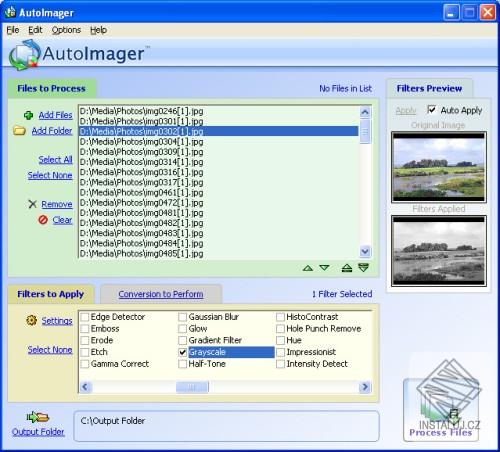This screenshot has width=500, height=452.
Task: Click the yellow folder Add Folder icon
Action: pyautogui.click(x=19, y=131)
